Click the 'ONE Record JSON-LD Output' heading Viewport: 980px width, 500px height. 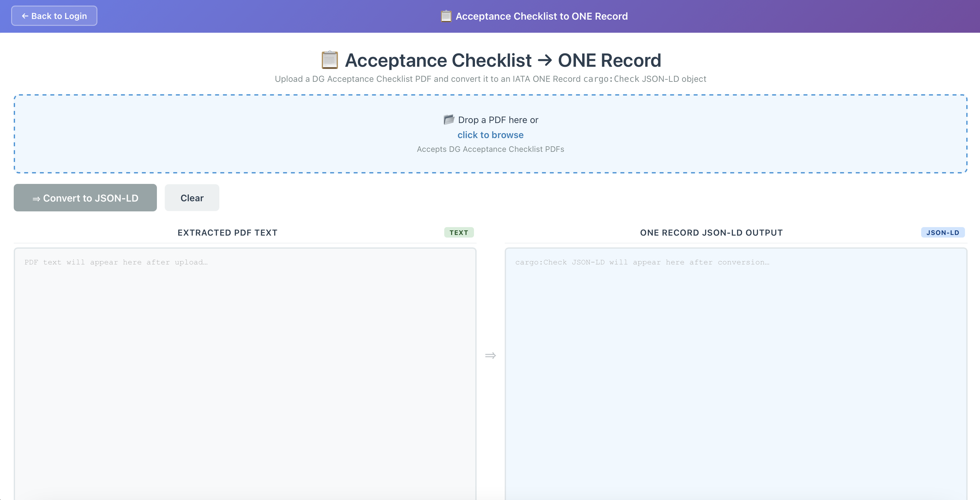711,233
